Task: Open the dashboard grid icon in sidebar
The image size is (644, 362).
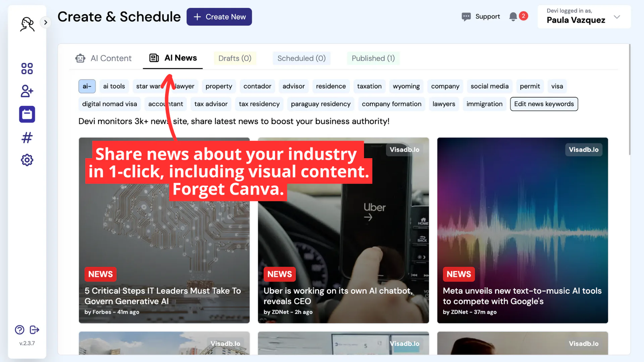Action: 27,68
